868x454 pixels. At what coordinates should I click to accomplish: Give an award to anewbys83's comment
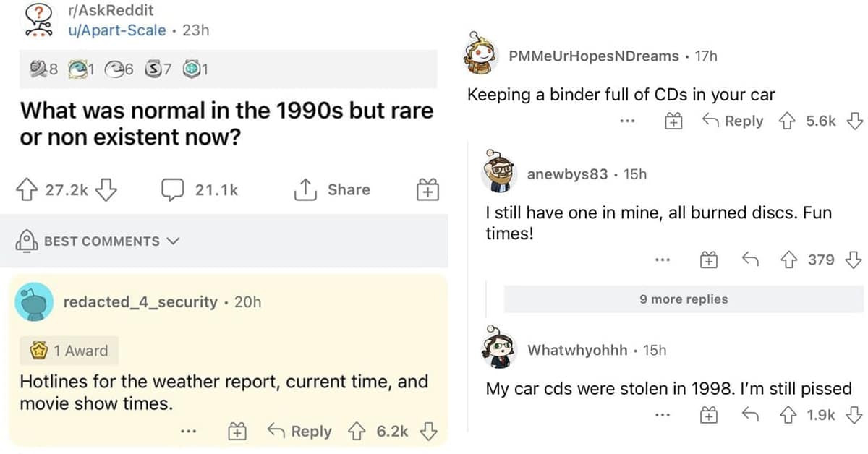pyautogui.click(x=708, y=259)
